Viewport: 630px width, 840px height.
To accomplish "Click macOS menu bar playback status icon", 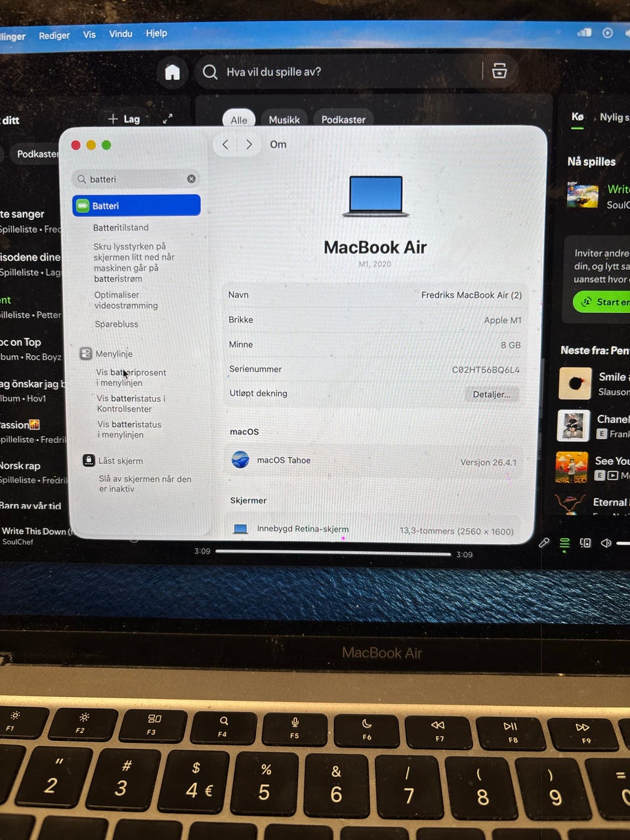I will (x=608, y=33).
